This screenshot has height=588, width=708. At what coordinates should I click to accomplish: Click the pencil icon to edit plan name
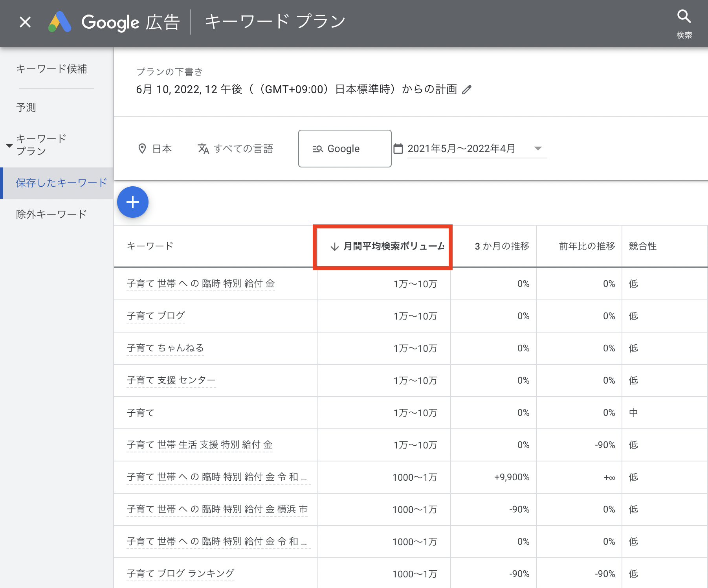click(466, 90)
